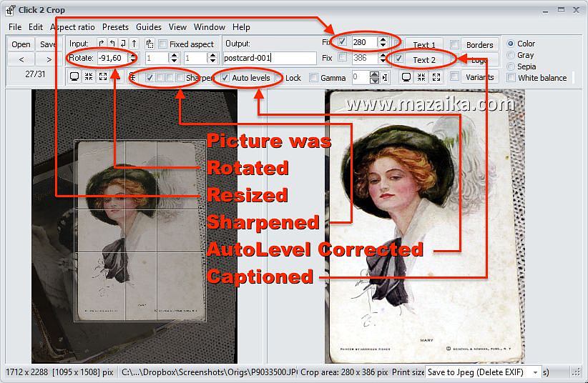This screenshot has width=588, height=383.
Task: Click the Borders button
Action: (479, 44)
